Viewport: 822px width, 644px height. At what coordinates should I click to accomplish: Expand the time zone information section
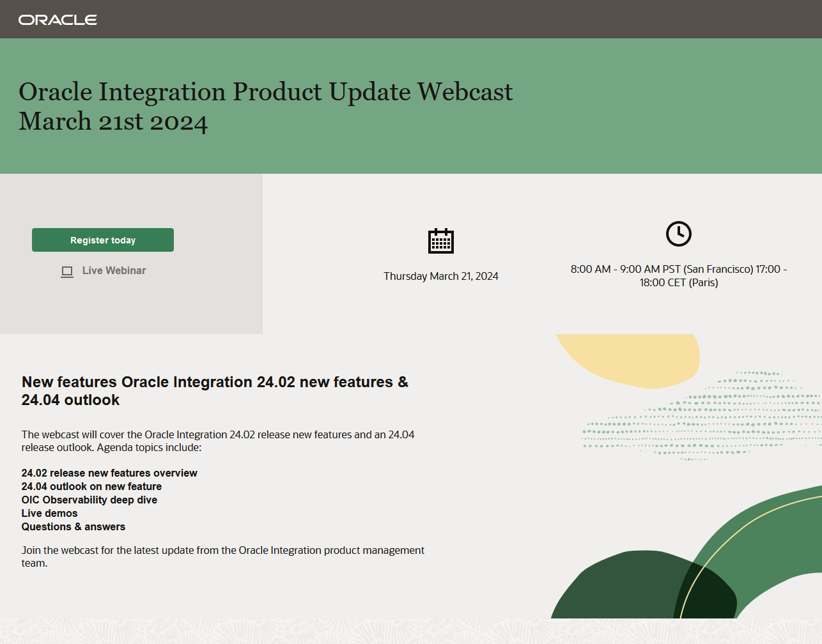[679, 275]
